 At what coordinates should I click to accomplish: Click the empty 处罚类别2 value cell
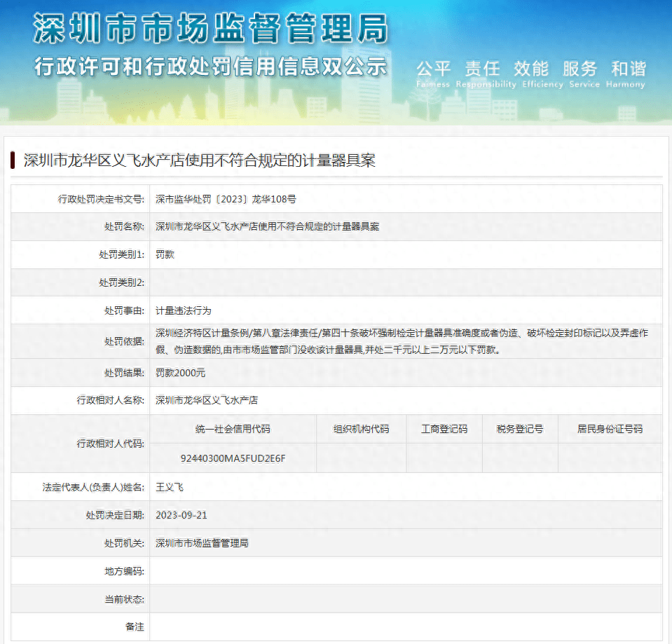tap(405, 282)
